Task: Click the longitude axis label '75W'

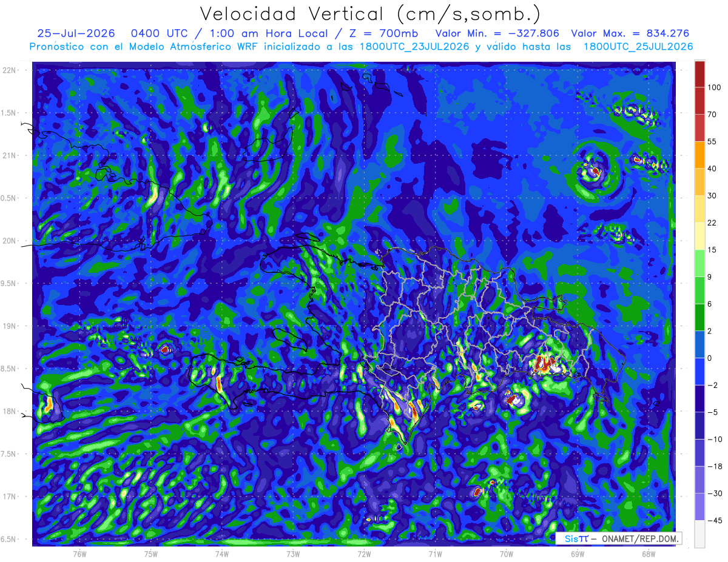Action: click(x=151, y=554)
